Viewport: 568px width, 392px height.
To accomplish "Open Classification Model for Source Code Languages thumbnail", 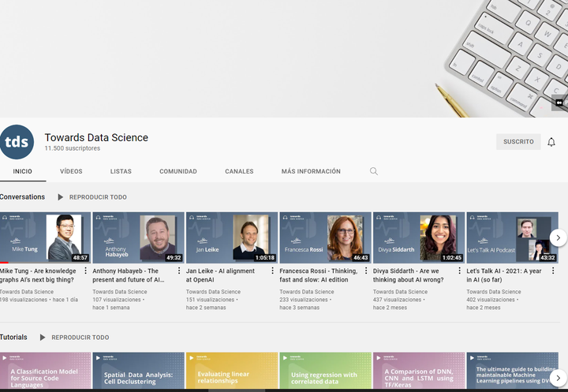I will click(x=45, y=371).
